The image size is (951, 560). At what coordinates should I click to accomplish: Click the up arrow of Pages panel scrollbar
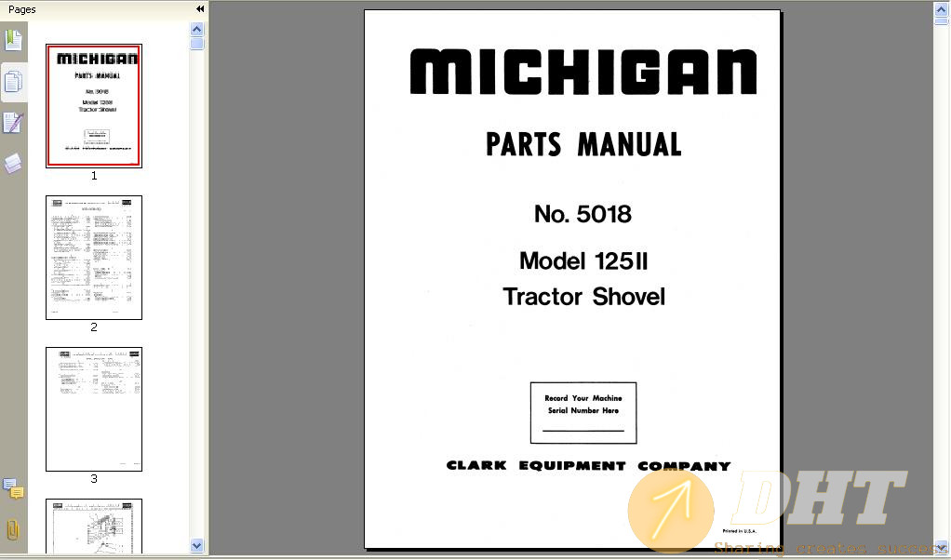coord(196,29)
